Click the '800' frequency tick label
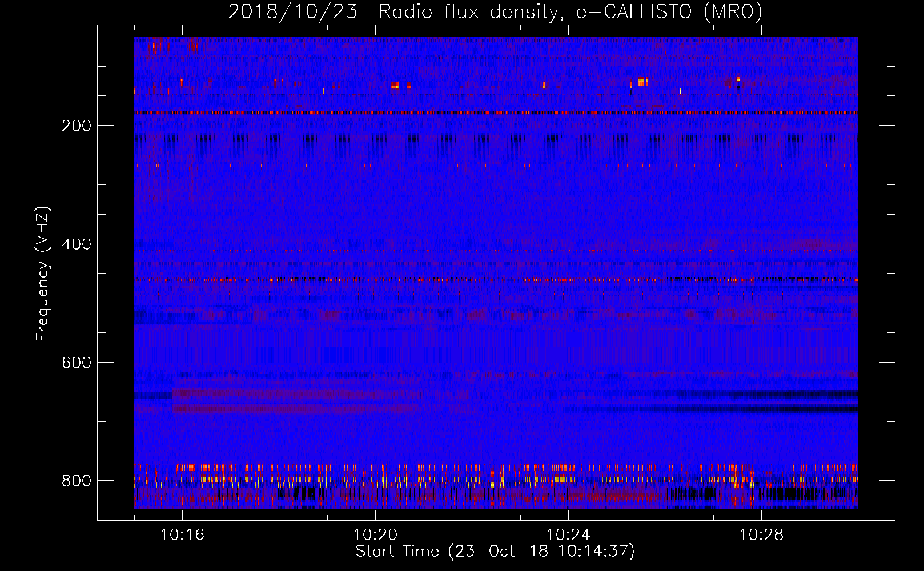Viewport: 924px width, 571px height. click(76, 481)
